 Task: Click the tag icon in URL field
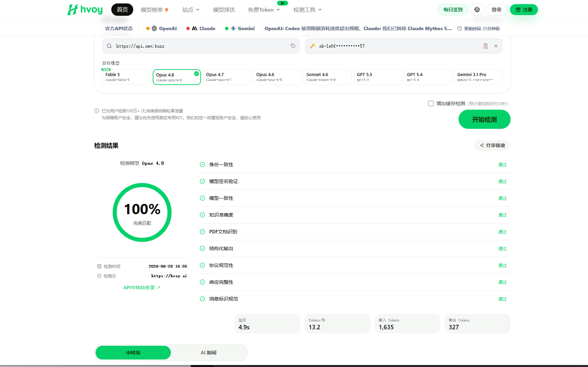(x=293, y=46)
